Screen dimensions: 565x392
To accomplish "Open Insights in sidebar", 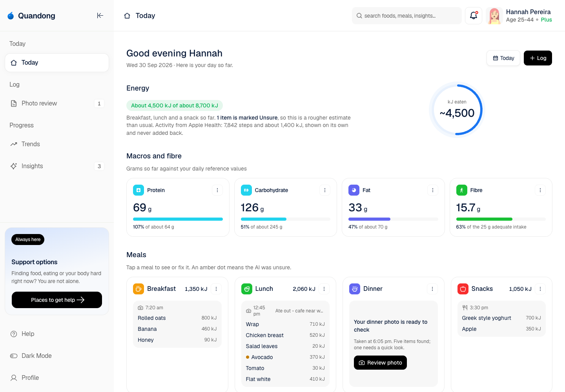I will [57, 166].
